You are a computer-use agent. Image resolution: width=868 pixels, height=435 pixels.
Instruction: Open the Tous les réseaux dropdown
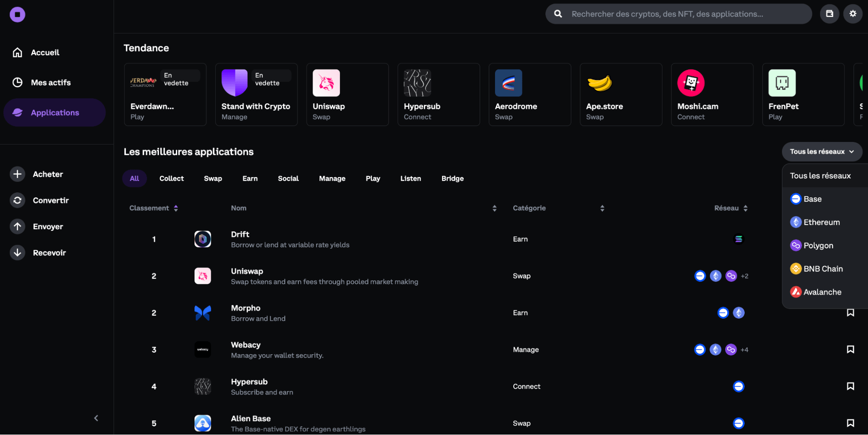tap(822, 152)
